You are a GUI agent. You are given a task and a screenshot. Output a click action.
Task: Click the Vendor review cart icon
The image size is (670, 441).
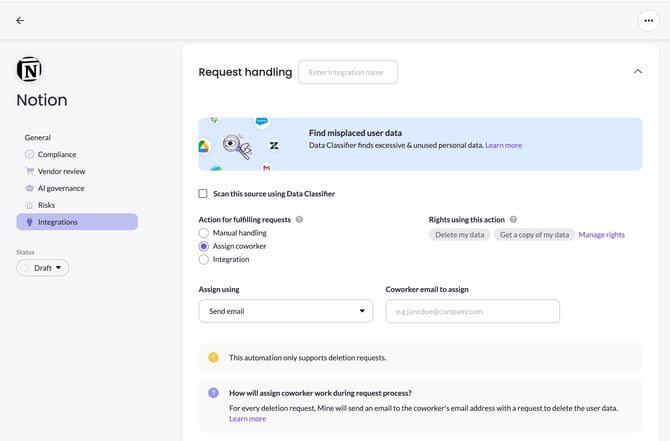(x=29, y=171)
